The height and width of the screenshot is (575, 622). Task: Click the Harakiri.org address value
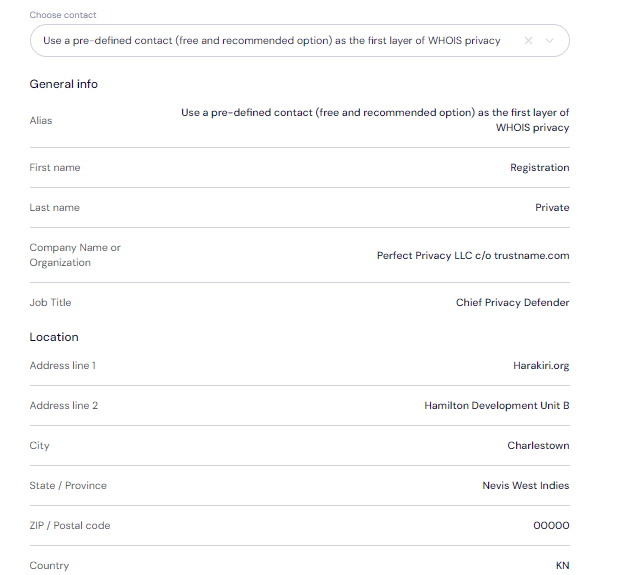pos(541,366)
